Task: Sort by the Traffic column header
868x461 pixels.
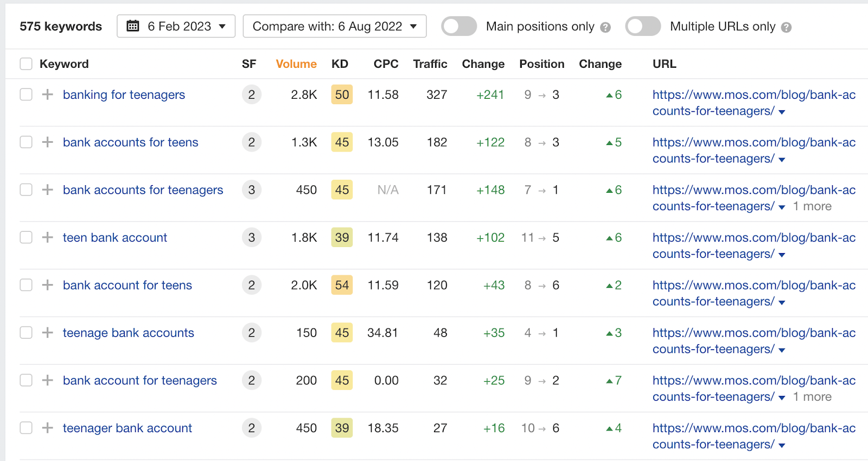Action: point(430,64)
